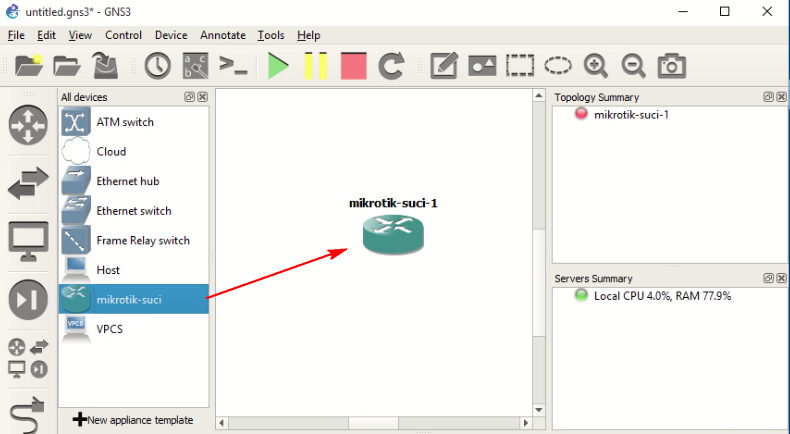790x434 pixels.
Task: Close the All devices panel
Action: tap(203, 97)
